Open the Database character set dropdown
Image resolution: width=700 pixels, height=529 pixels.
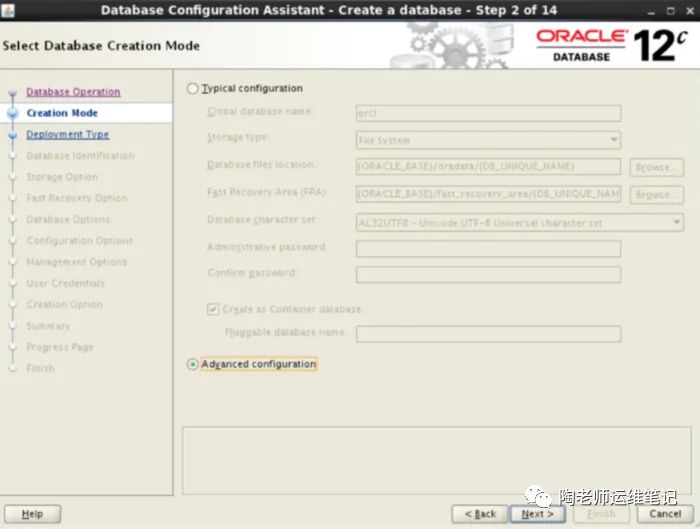520,222
